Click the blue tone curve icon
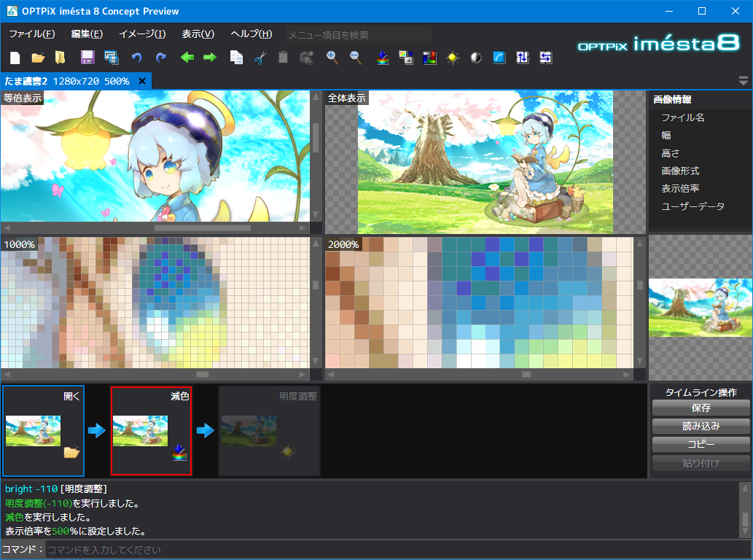 (499, 58)
